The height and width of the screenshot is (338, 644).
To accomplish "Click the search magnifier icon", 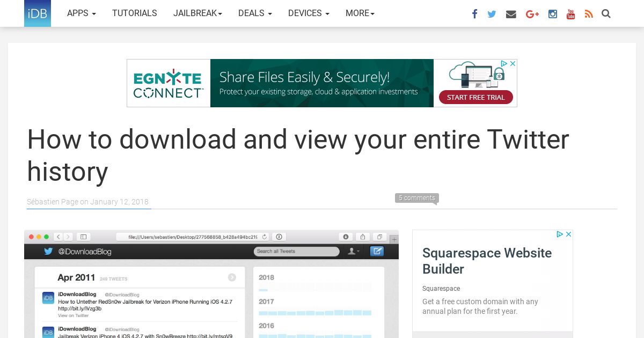I will (606, 14).
